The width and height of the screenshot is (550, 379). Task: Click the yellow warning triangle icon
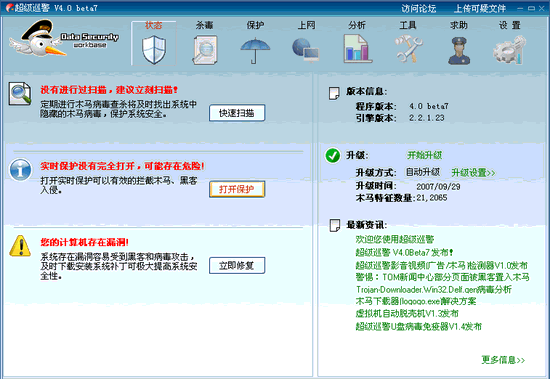click(x=20, y=246)
